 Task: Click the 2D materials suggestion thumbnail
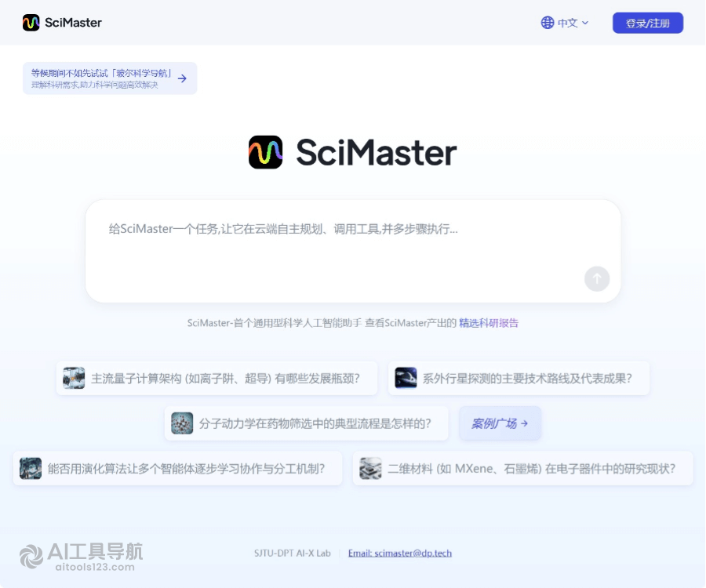tap(370, 468)
